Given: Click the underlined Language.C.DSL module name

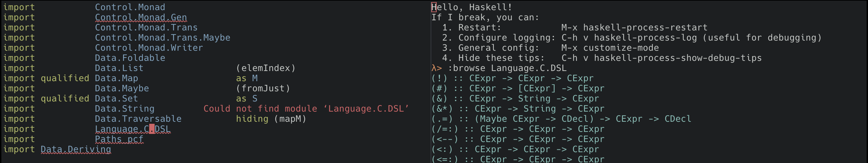Looking at the screenshot, I should pos(133,129).
